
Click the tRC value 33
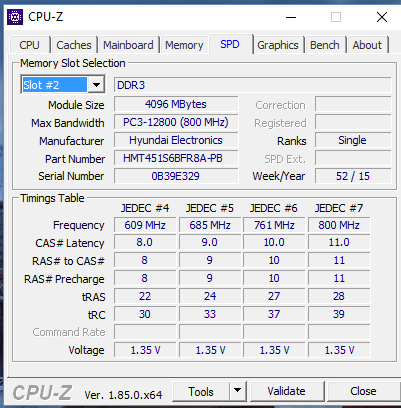210,314
